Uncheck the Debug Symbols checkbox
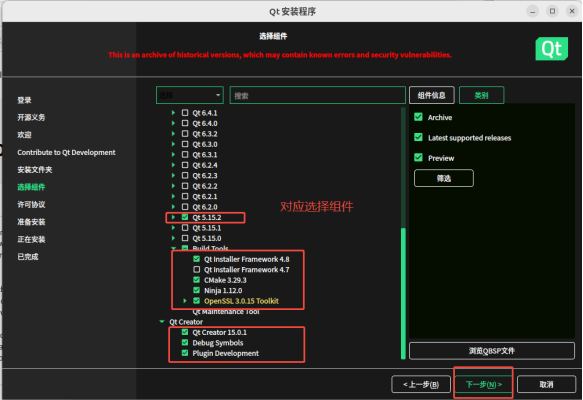Image resolution: width=583 pixels, height=400 pixels. 185,342
